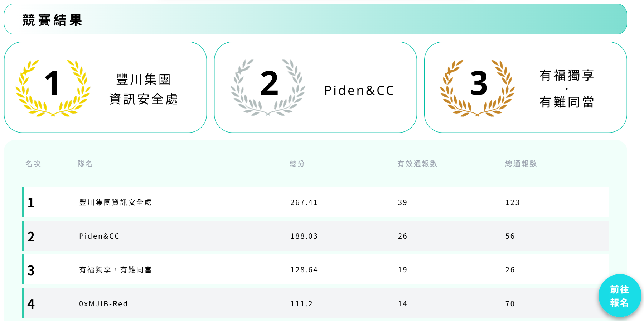
Task: Click the 隊名 column header
Action: (x=85, y=164)
